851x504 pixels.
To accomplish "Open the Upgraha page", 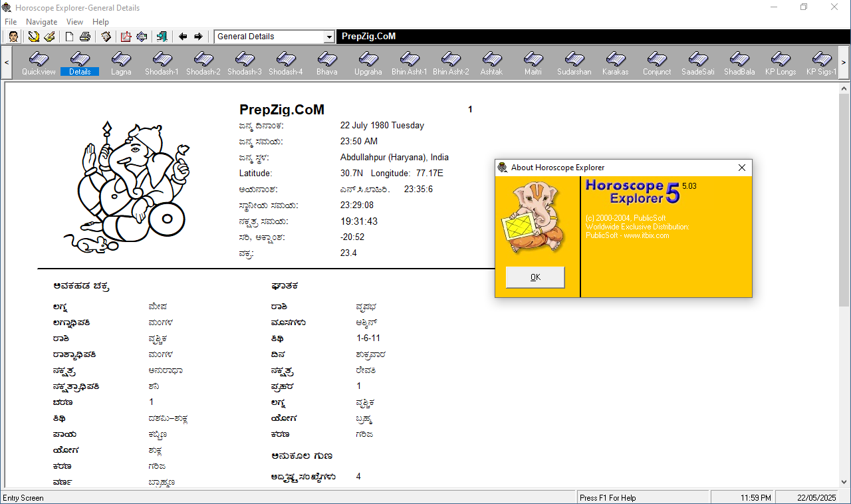I will click(368, 63).
